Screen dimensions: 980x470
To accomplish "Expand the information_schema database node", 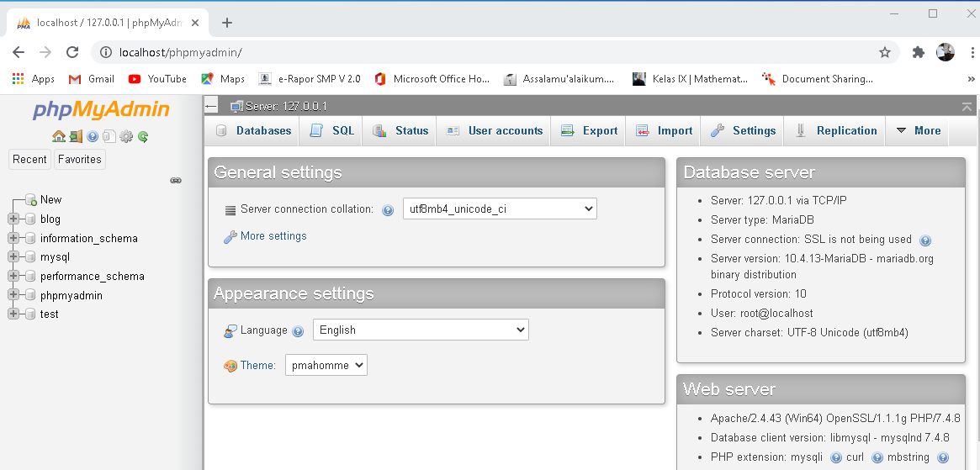I will point(13,238).
